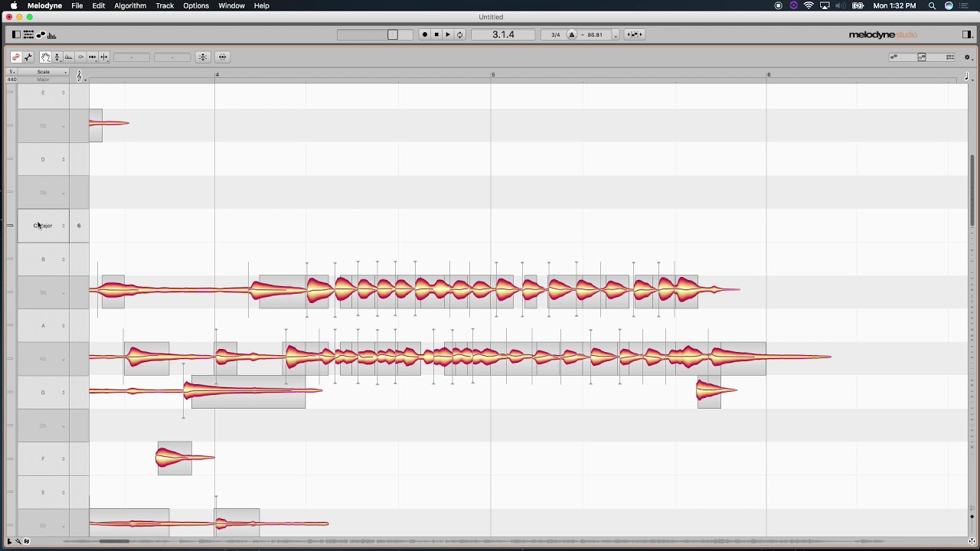This screenshot has height=551, width=980.
Task: Start recording with the record button
Action: (x=424, y=34)
